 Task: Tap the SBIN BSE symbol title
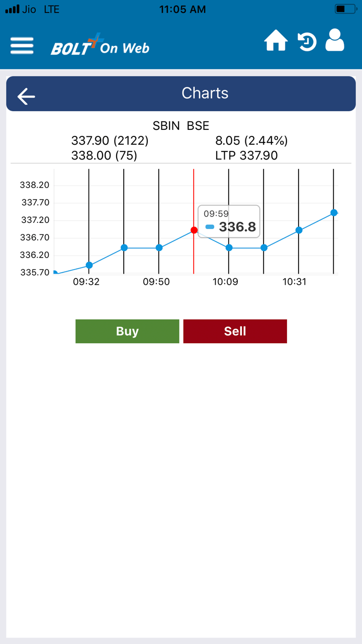181,126
